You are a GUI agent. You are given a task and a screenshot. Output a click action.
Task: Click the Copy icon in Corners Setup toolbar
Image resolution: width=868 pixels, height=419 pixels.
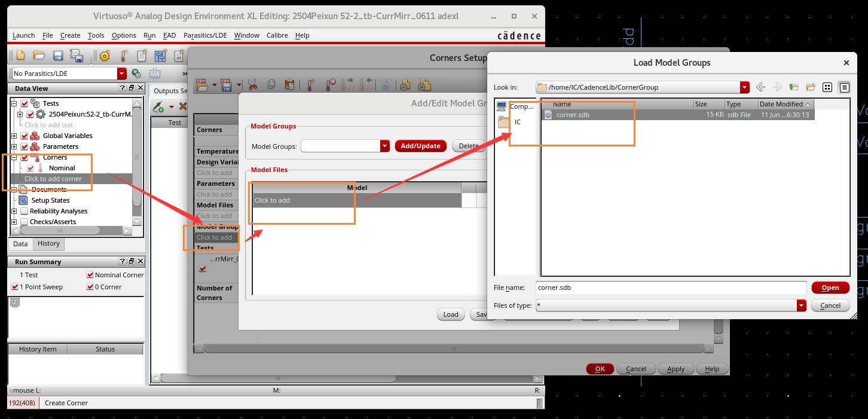pyautogui.click(x=271, y=85)
